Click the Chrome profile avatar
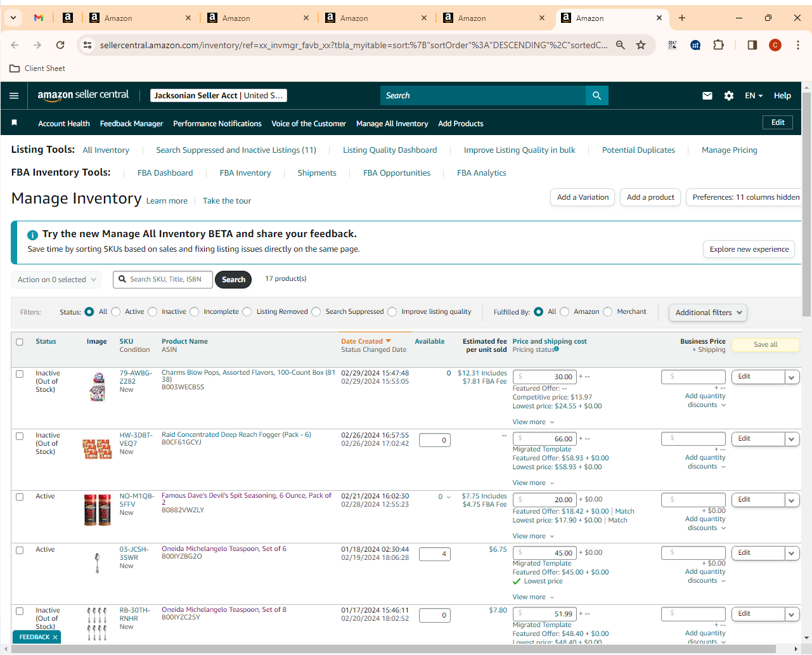The image size is (812, 655). point(775,45)
